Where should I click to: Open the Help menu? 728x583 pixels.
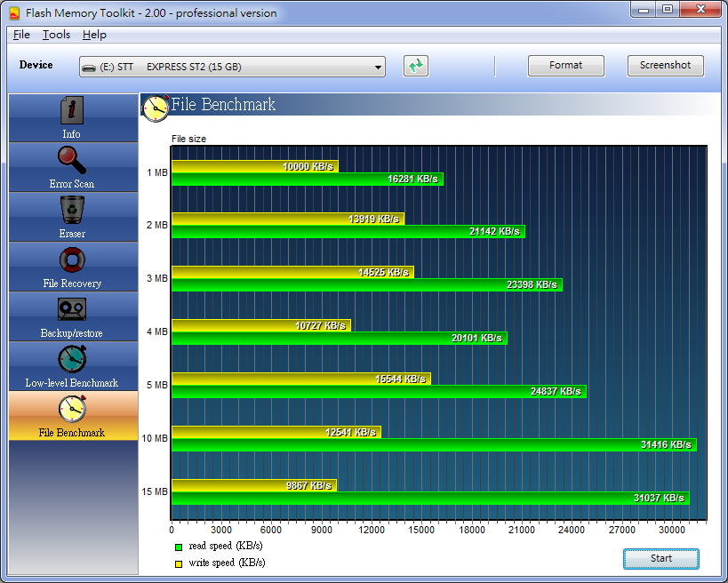point(94,35)
